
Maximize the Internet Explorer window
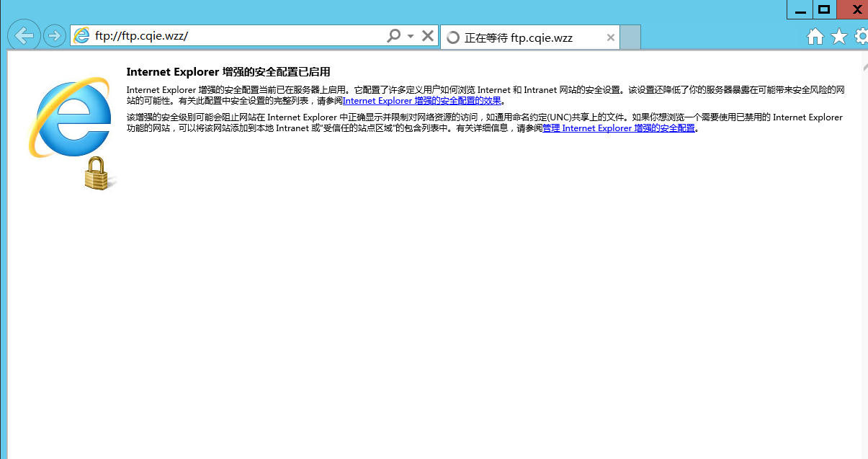824,9
